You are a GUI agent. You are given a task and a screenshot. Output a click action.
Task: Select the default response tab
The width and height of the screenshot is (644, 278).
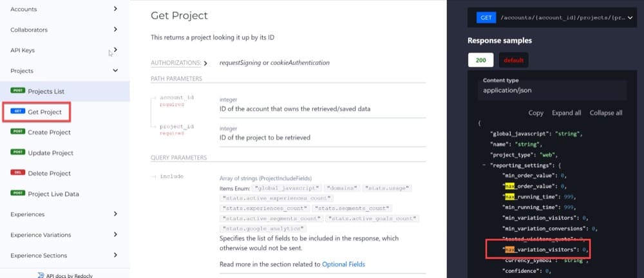513,60
